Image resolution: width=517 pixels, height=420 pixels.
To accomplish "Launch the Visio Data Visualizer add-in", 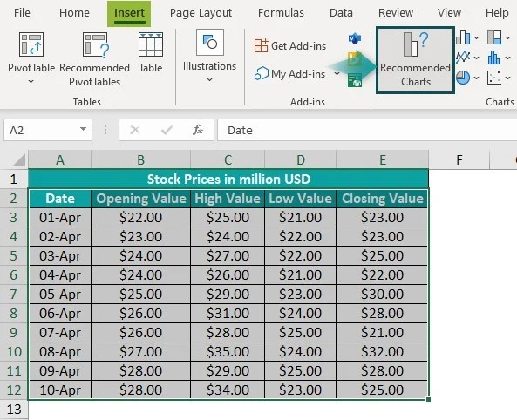I will pyautogui.click(x=355, y=38).
